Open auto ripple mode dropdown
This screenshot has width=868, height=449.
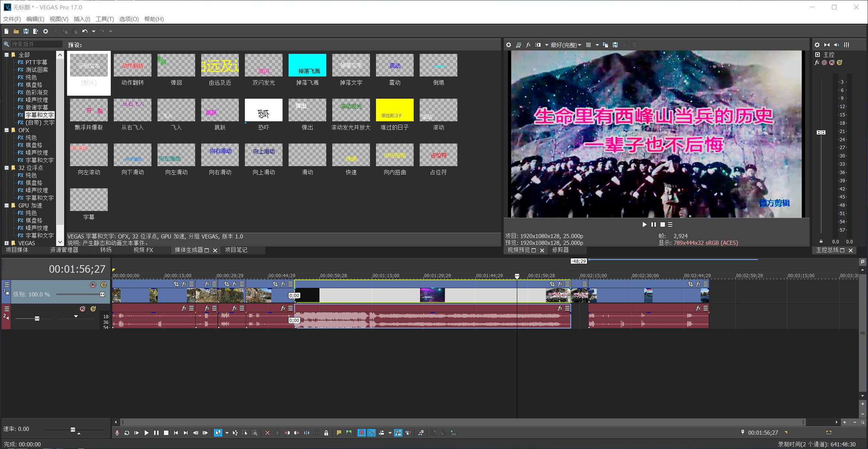point(390,433)
